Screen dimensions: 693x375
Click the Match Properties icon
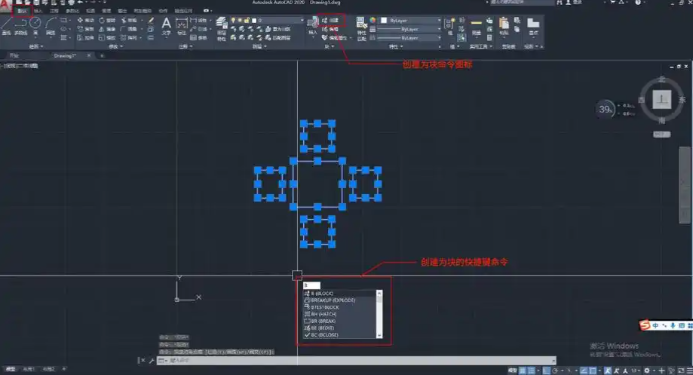coord(361,28)
